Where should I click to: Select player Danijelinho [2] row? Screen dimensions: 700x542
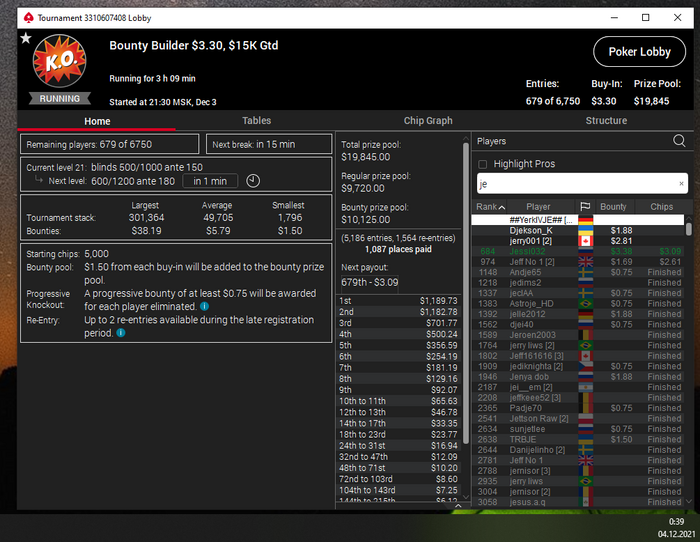578,450
